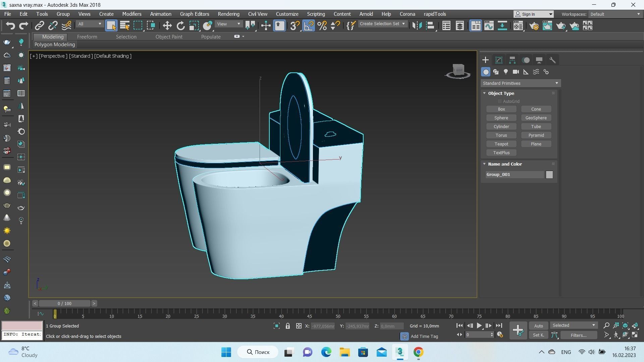
Task: Click the Redo arrow icon
Action: pos(23,26)
